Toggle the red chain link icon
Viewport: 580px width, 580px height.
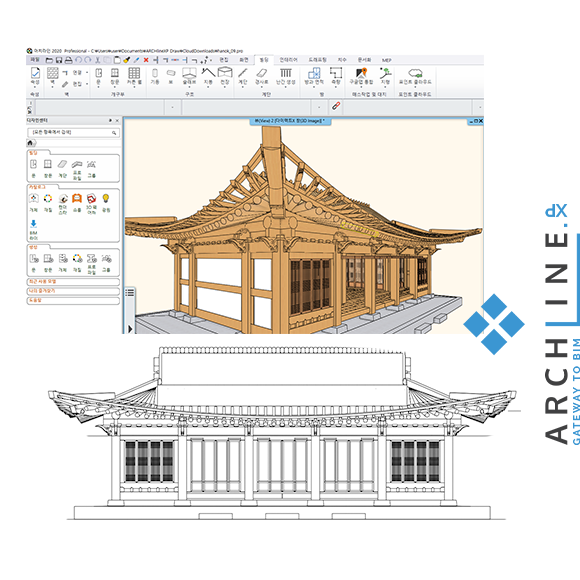click(x=336, y=106)
